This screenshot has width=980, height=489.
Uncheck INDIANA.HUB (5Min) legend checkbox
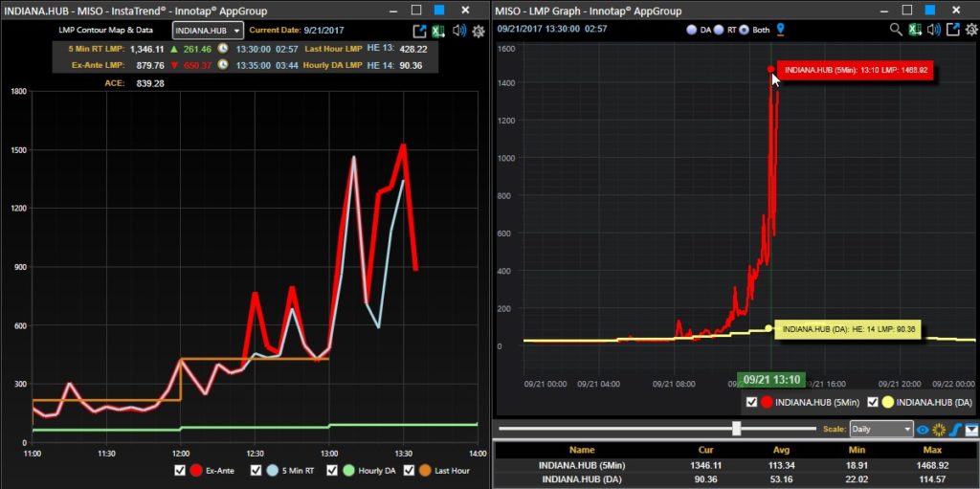(x=751, y=402)
